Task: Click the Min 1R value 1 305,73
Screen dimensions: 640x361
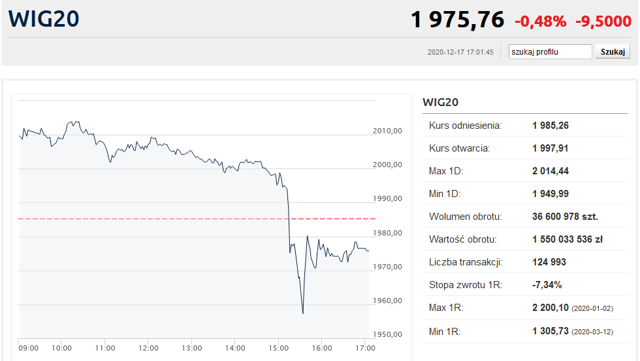Action: pyautogui.click(x=550, y=331)
